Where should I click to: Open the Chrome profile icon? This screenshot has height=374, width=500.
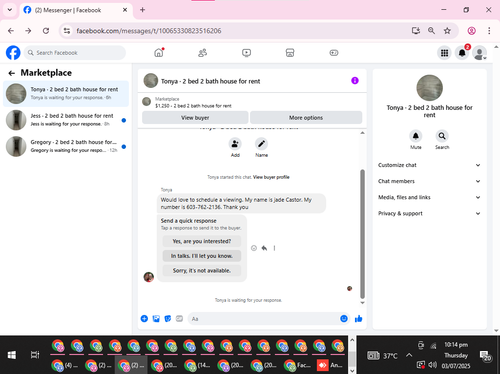pos(471,31)
